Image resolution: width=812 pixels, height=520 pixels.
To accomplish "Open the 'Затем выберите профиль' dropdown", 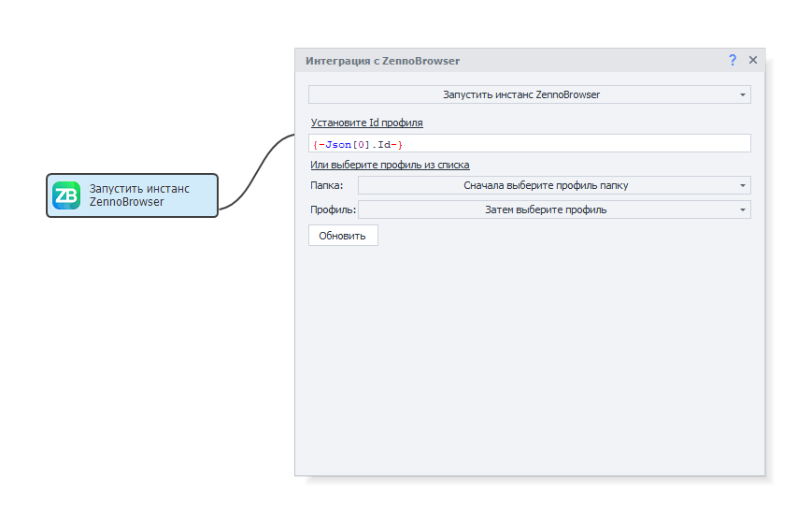I will point(546,209).
